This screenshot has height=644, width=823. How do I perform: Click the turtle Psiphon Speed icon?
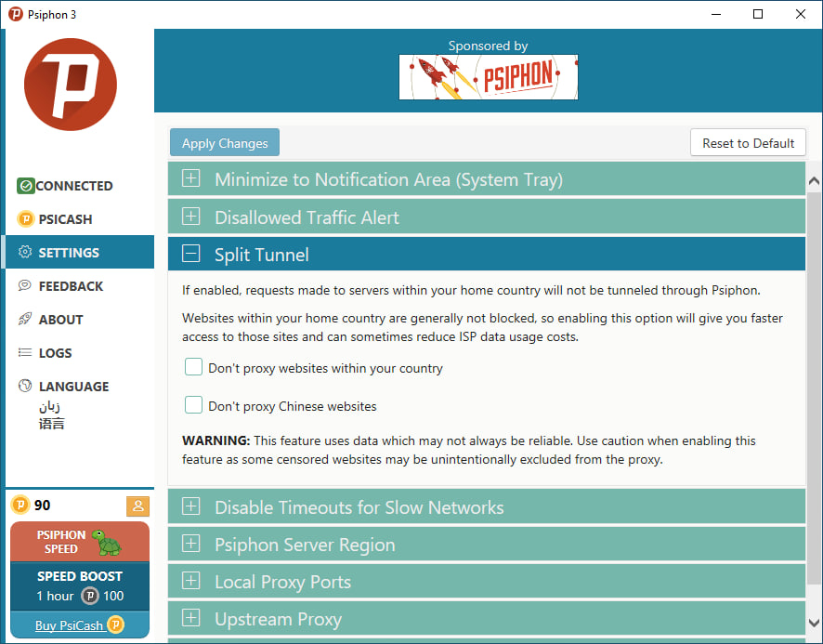point(107,542)
